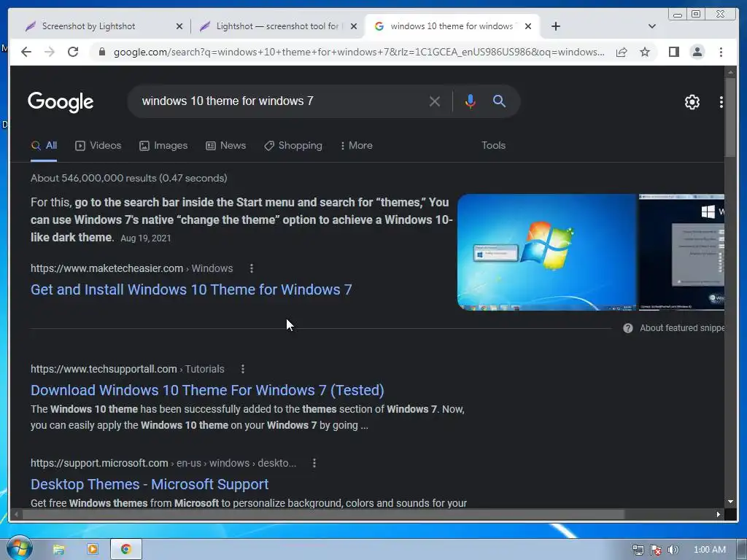Share this page using share icon

coord(622,52)
